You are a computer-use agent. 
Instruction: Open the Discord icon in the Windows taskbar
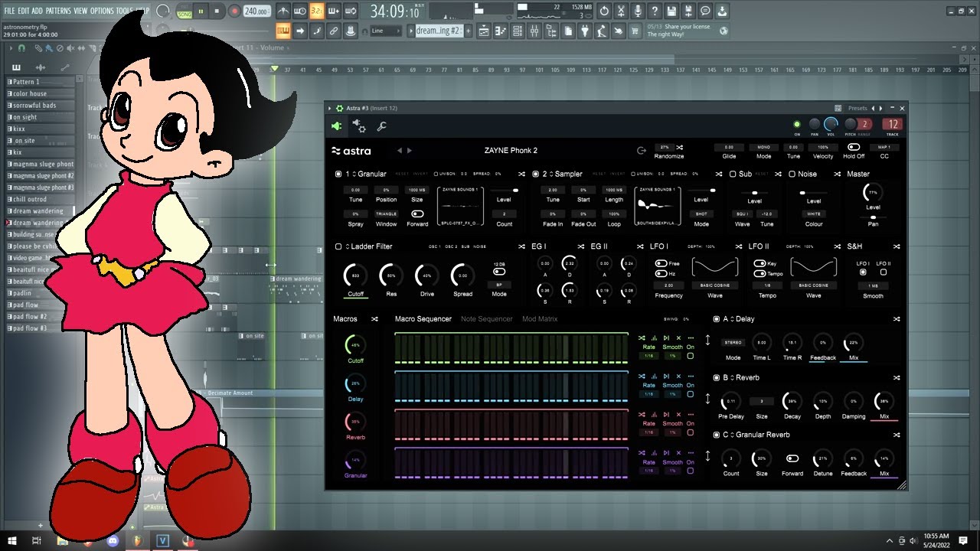[x=112, y=541]
